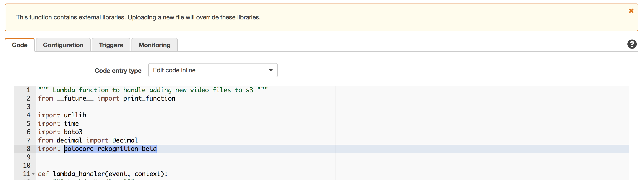Open the Monitoring tab
The width and height of the screenshot is (644, 180).
coord(154,45)
